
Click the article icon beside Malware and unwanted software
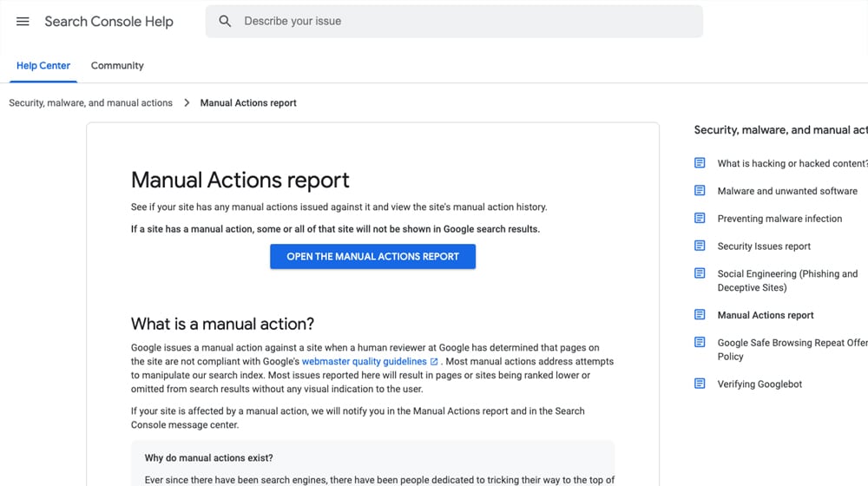pos(700,190)
